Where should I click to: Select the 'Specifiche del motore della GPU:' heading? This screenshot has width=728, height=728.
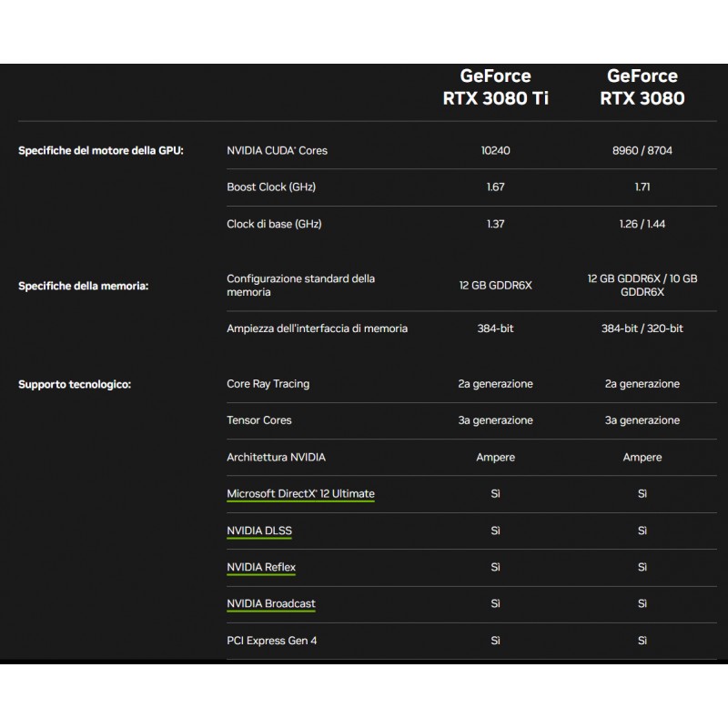[101, 150]
